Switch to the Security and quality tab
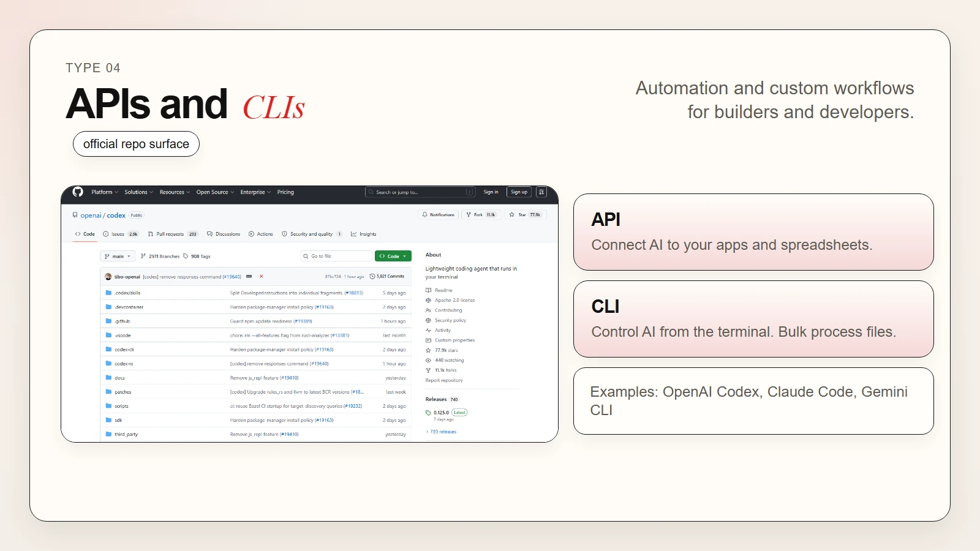Screen dimensions: 980x551 312,234
